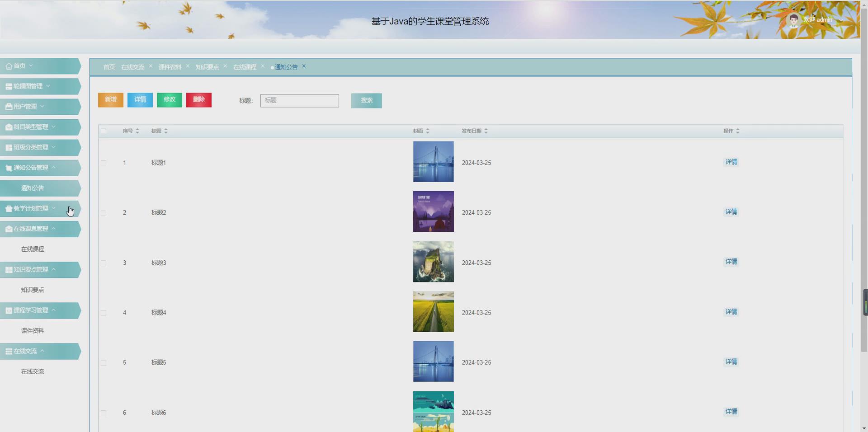Image resolution: width=868 pixels, height=432 pixels.
Task: Open the 知识要点 tab
Action: pos(207,67)
